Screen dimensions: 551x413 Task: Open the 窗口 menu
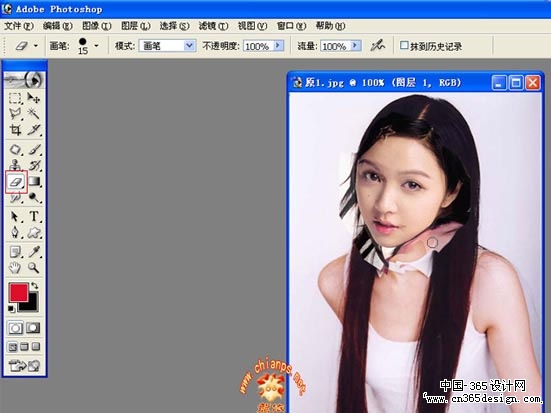291,26
